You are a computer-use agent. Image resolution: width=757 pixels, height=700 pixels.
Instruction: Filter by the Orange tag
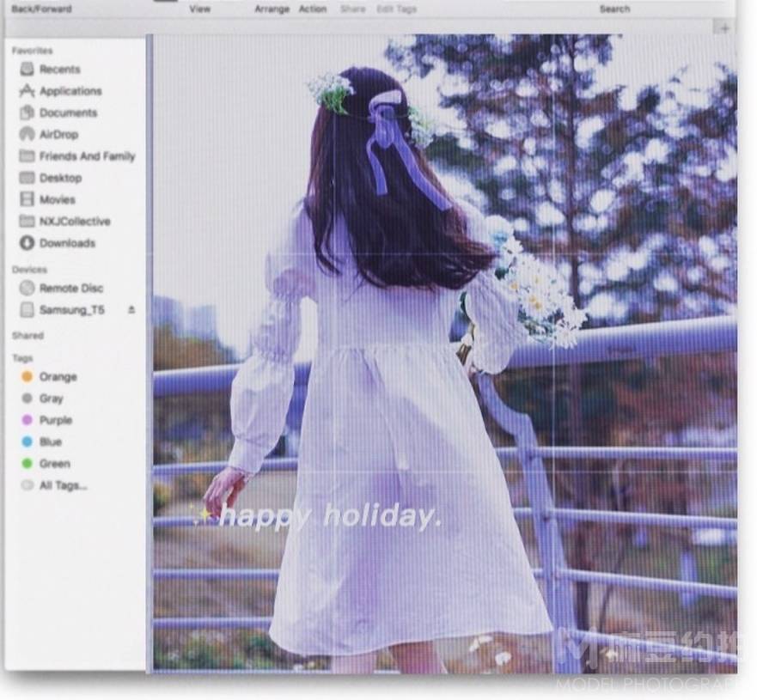pos(57,377)
